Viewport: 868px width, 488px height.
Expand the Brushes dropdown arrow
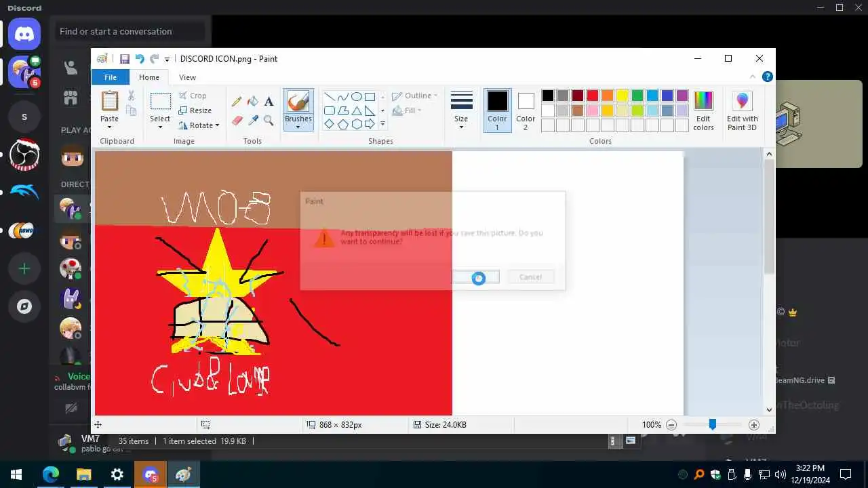point(298,127)
